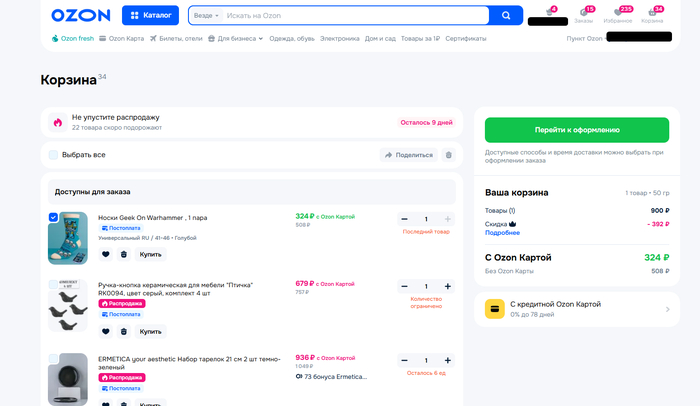Click header icon with badge 4
The height and width of the screenshot is (406, 700).
[x=550, y=12]
